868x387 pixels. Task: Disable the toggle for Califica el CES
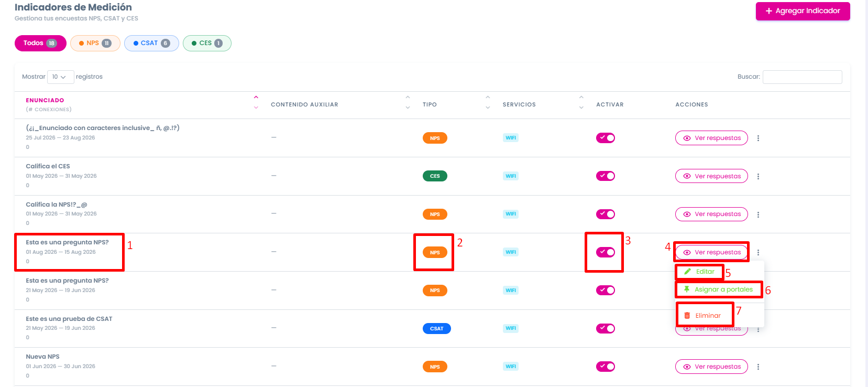[x=606, y=176]
